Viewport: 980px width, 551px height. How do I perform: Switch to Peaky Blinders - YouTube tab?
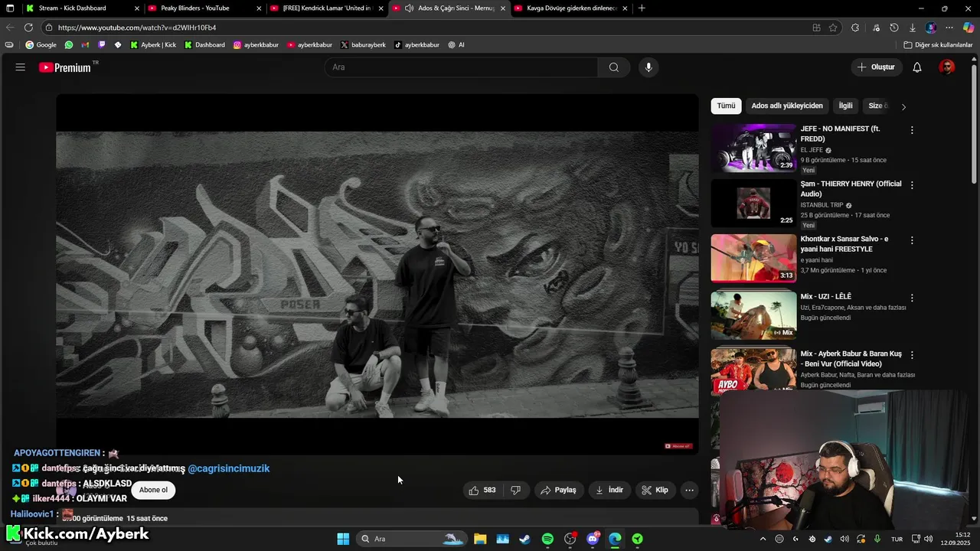click(194, 8)
